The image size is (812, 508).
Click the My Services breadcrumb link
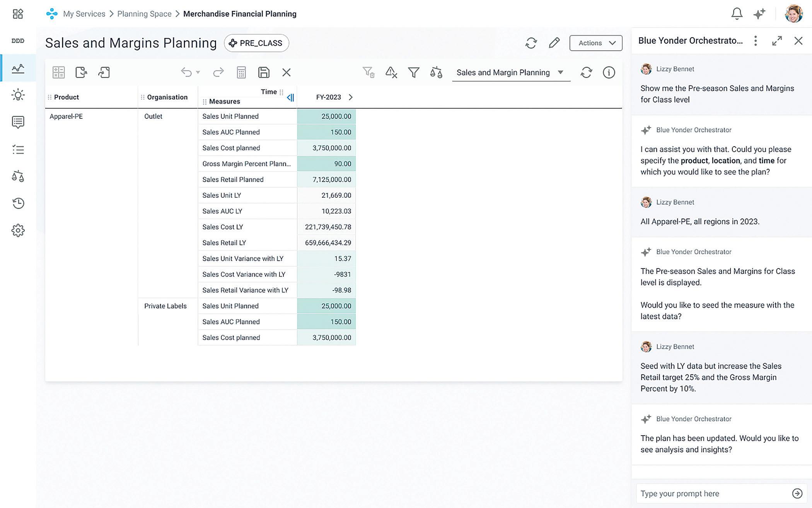[x=84, y=14]
